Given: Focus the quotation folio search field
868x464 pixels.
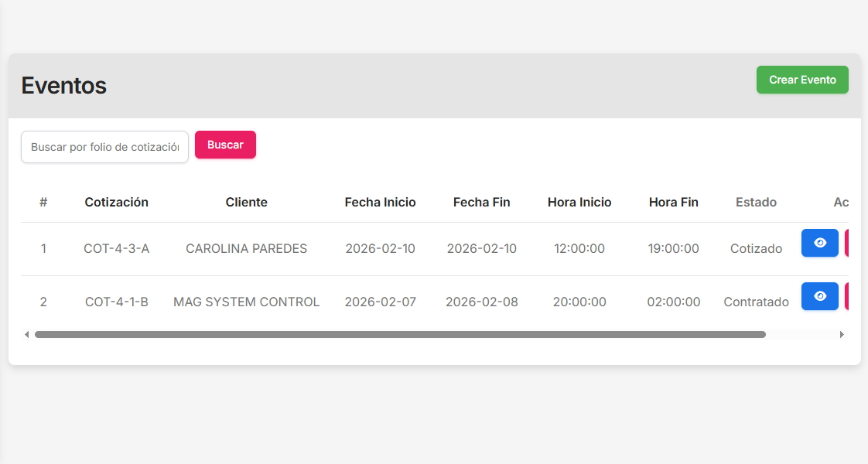Looking at the screenshot, I should [x=104, y=147].
